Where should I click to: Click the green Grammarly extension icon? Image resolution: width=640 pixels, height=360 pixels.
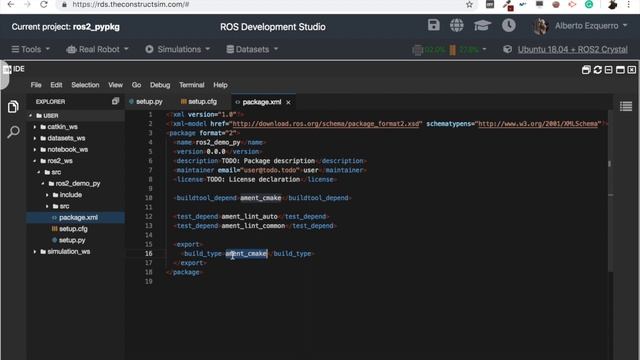pos(589,4)
